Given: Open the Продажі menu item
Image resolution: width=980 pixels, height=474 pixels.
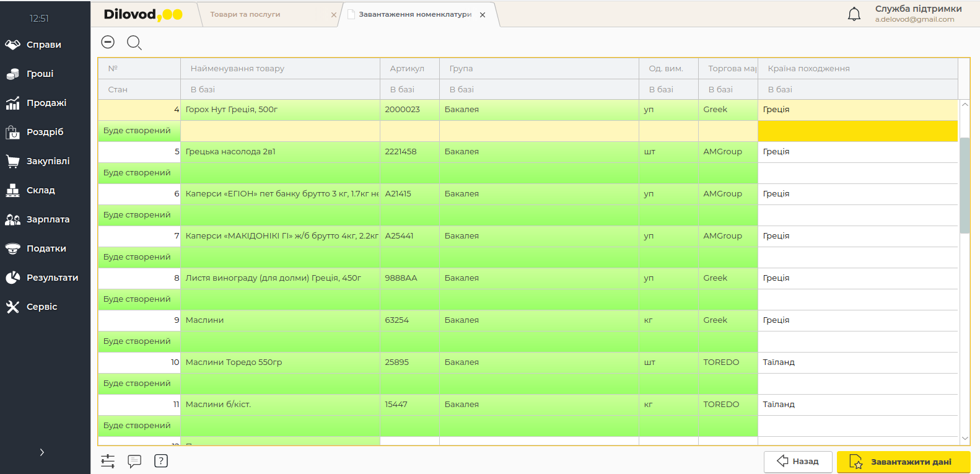Looking at the screenshot, I should coord(46,103).
